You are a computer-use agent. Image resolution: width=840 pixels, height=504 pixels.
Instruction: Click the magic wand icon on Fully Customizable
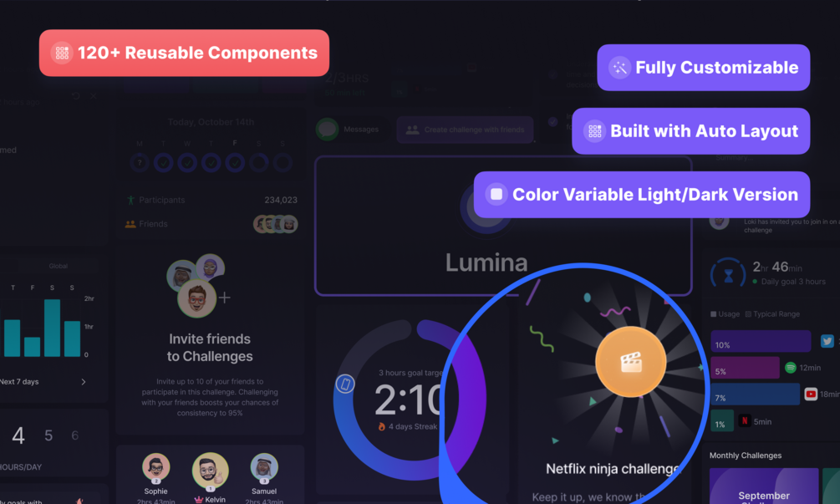click(619, 68)
